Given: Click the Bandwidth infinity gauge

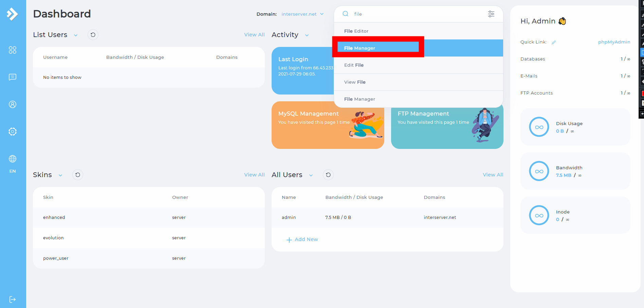Looking at the screenshot, I should tap(539, 171).
